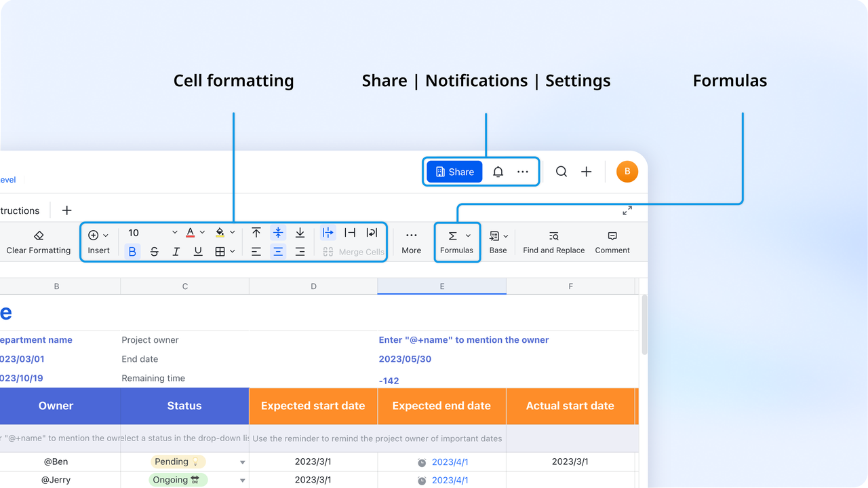Image resolution: width=868 pixels, height=488 pixels.
Task: Click the More toolbar menu
Action: coord(411,241)
